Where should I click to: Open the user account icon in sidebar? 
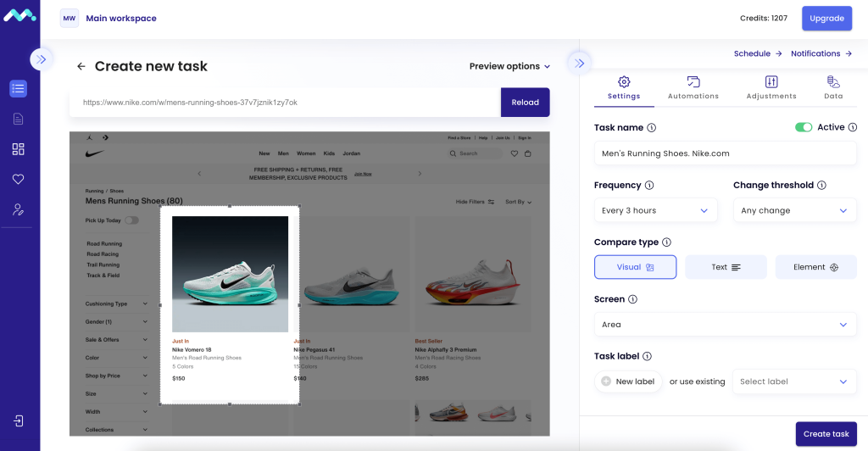(19, 209)
